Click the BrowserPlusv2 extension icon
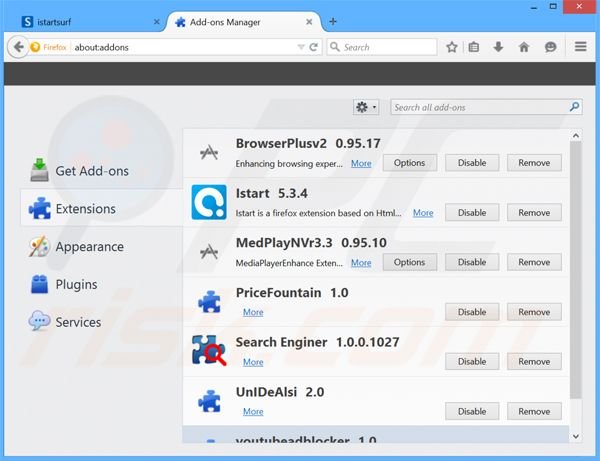Screen dimensions: 600x461 209,153
